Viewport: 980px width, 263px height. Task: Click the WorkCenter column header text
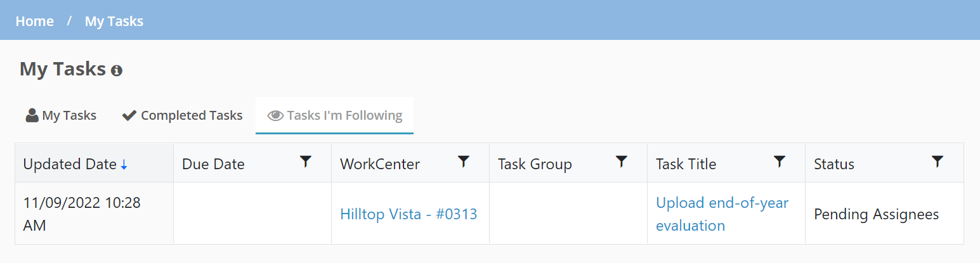coord(380,164)
